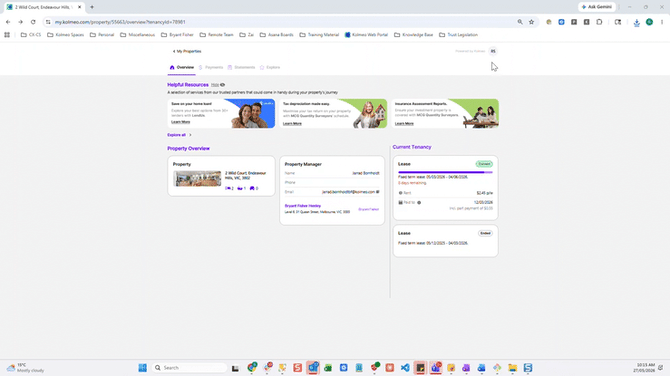670x376 pixels.
Task: Open the ended Lease card
Action: click(x=445, y=241)
